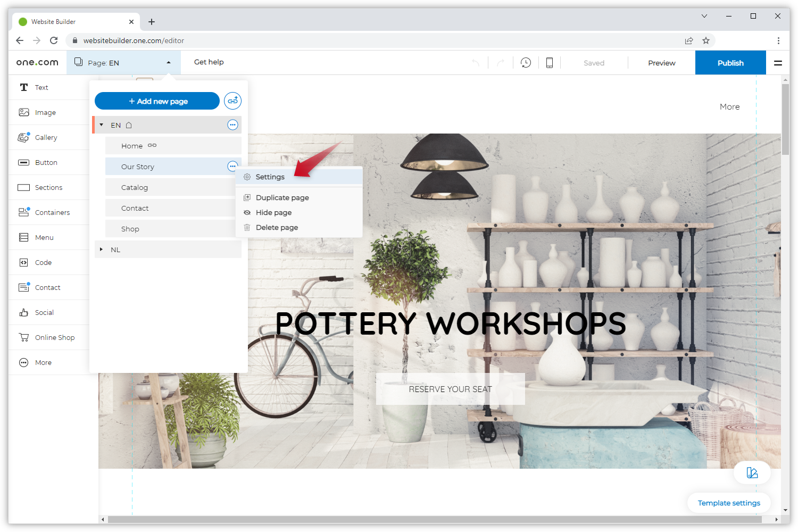Select the Catalog page in list
The width and height of the screenshot is (798, 532).
point(135,187)
